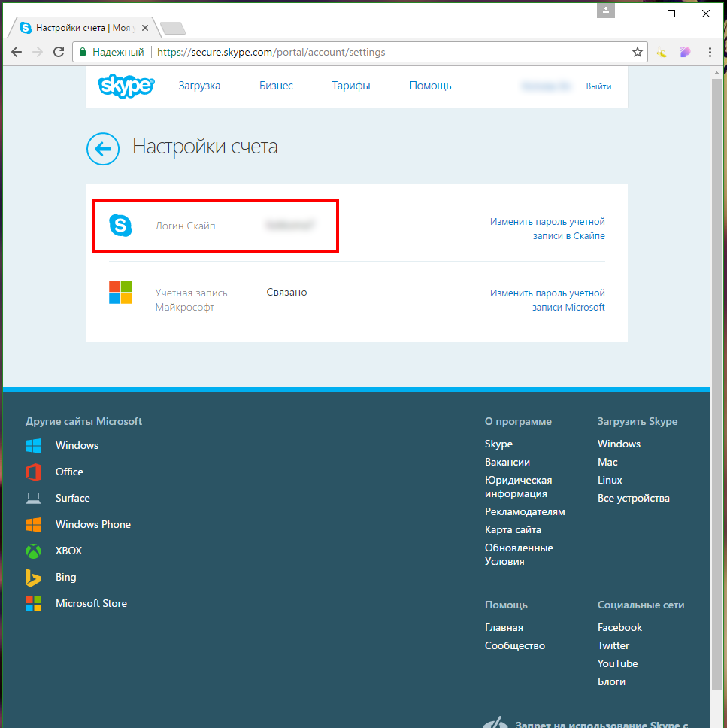Click the Microsoft four-color logo icon
727x728 pixels.
[x=120, y=293]
